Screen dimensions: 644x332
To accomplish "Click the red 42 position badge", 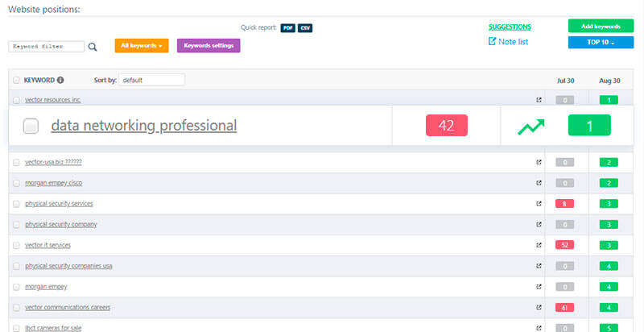I will coord(446,126).
